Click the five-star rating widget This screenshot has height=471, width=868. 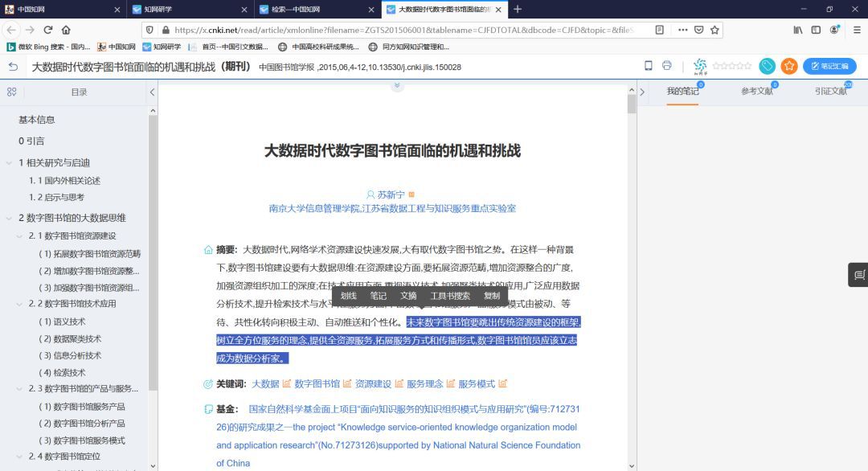tap(731, 66)
